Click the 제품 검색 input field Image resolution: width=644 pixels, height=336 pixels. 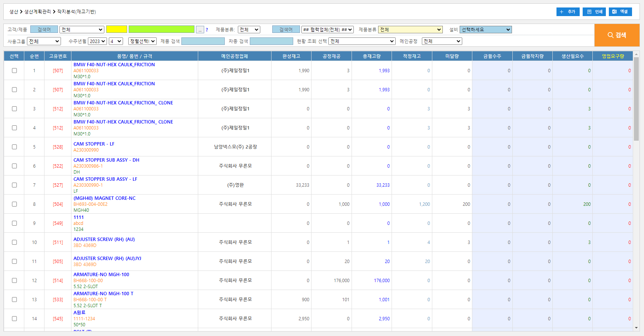[203, 41]
